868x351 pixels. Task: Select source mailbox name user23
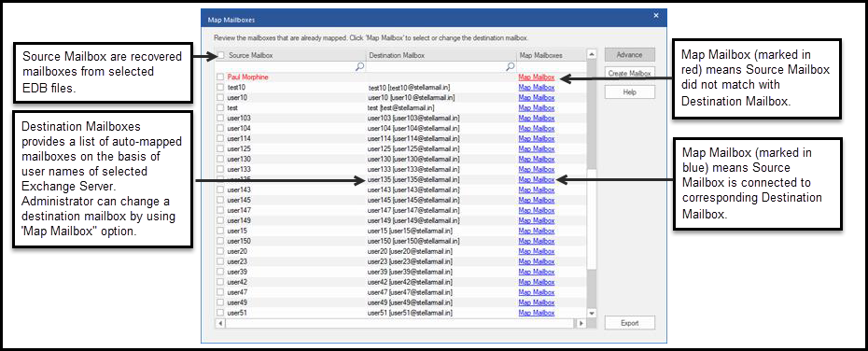pyautogui.click(x=237, y=261)
